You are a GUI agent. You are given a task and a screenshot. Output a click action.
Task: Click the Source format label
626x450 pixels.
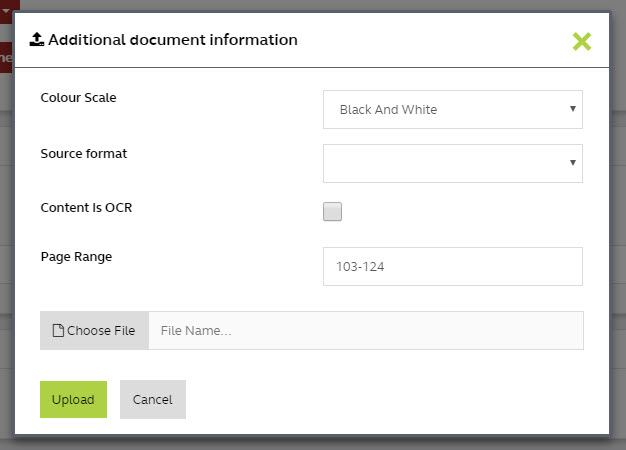[x=83, y=154]
